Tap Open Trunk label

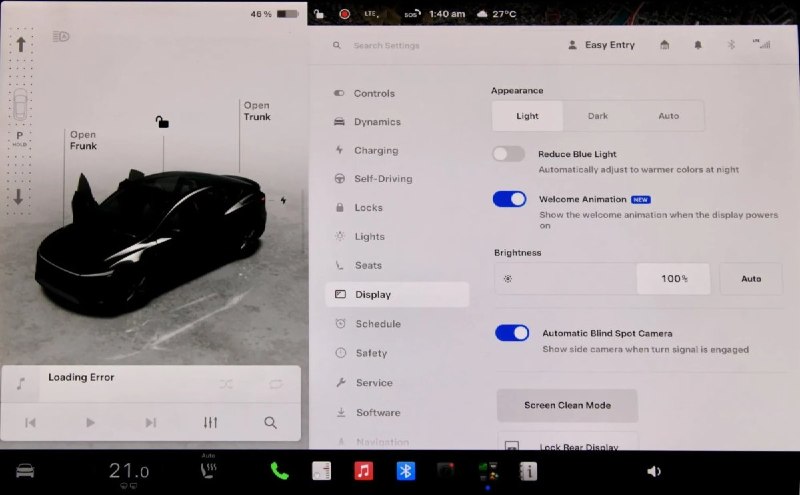click(257, 111)
